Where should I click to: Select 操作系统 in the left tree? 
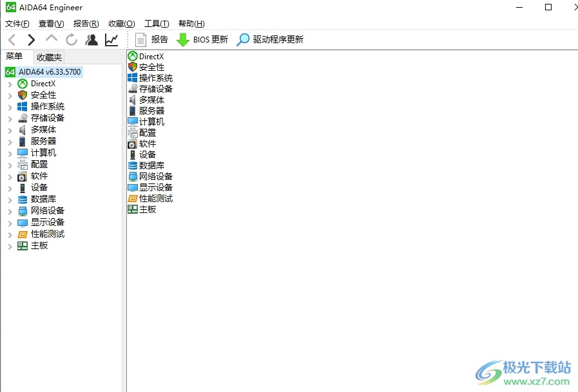click(x=48, y=106)
